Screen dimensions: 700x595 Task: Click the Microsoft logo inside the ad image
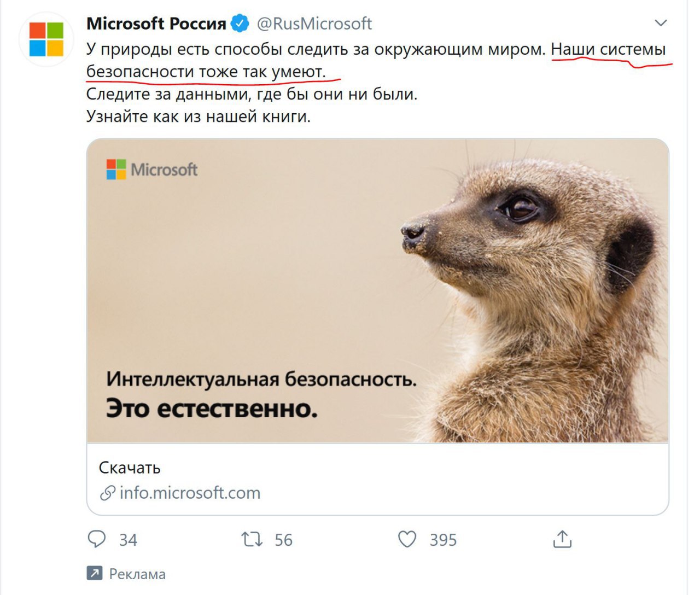click(152, 170)
